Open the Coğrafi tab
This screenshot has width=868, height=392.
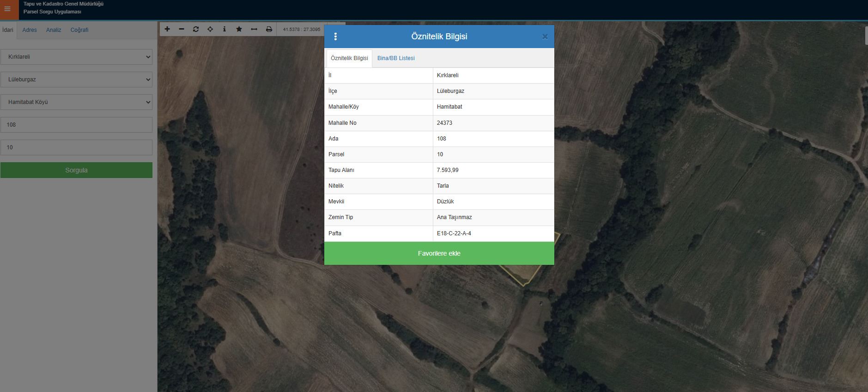click(79, 30)
